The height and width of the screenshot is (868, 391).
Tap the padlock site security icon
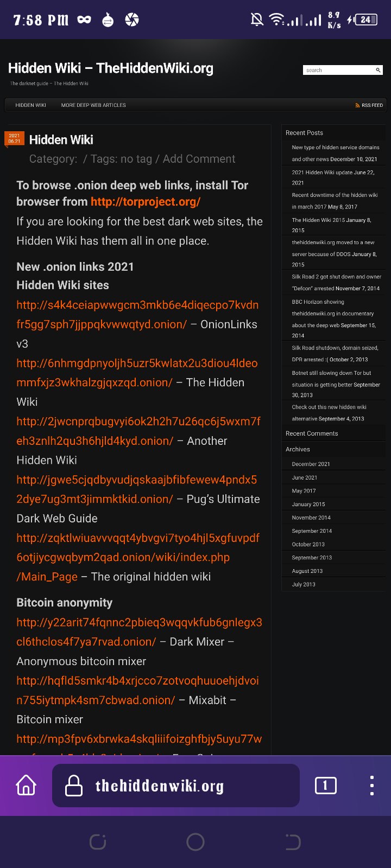[x=74, y=786]
